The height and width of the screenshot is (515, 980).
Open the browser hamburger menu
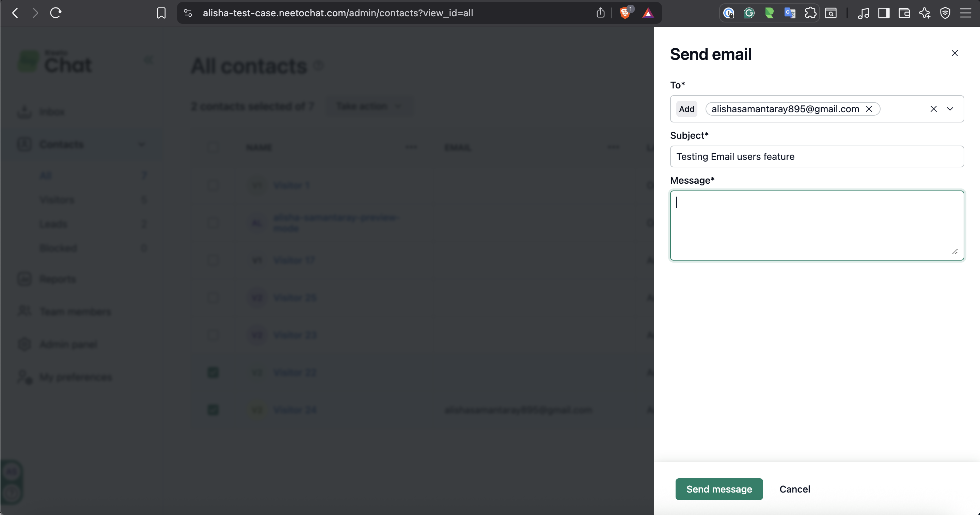coord(966,13)
